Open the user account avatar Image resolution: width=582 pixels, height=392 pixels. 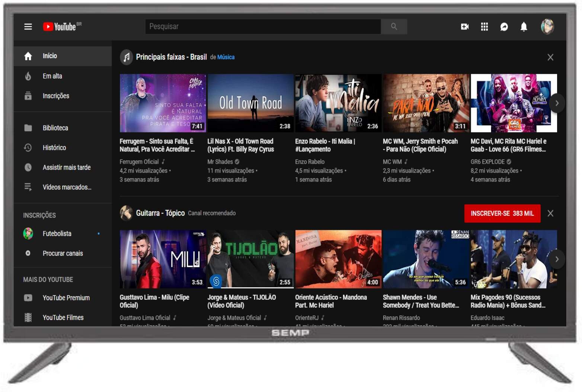(x=547, y=26)
